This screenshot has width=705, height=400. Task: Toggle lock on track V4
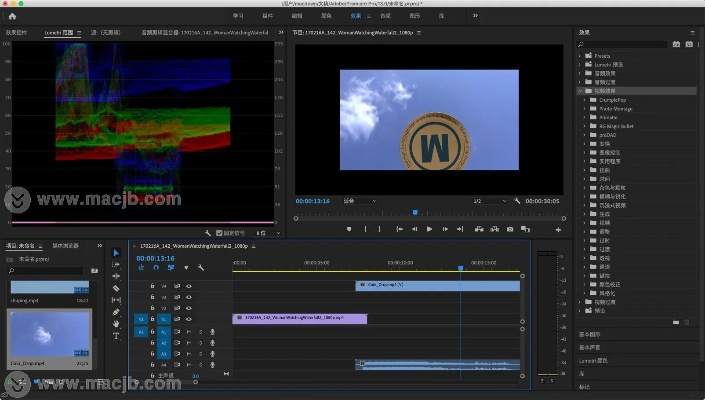tap(152, 286)
